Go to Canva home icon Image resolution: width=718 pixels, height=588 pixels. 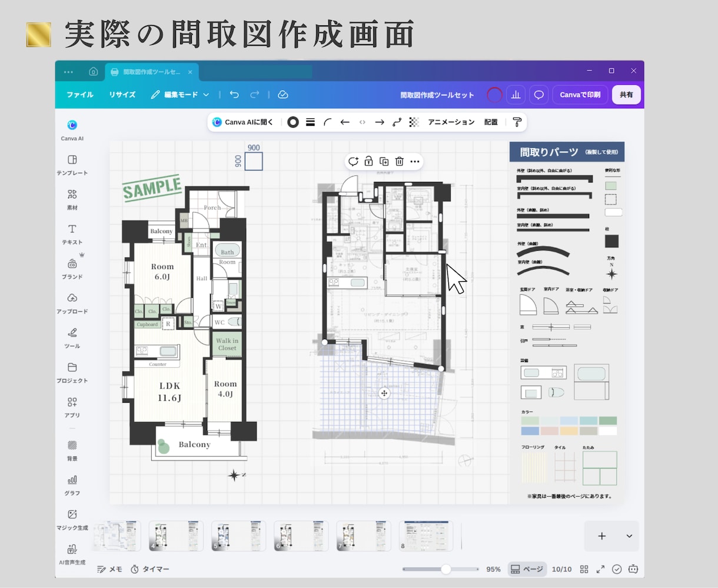coord(93,72)
